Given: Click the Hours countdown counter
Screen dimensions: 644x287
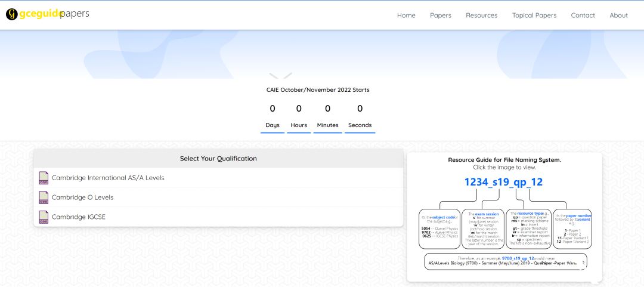Looking at the screenshot, I should tap(299, 116).
